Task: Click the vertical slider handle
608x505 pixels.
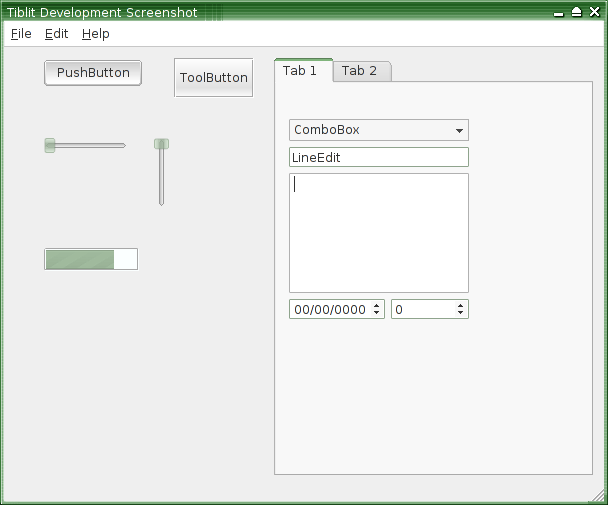Action: [x=161, y=144]
